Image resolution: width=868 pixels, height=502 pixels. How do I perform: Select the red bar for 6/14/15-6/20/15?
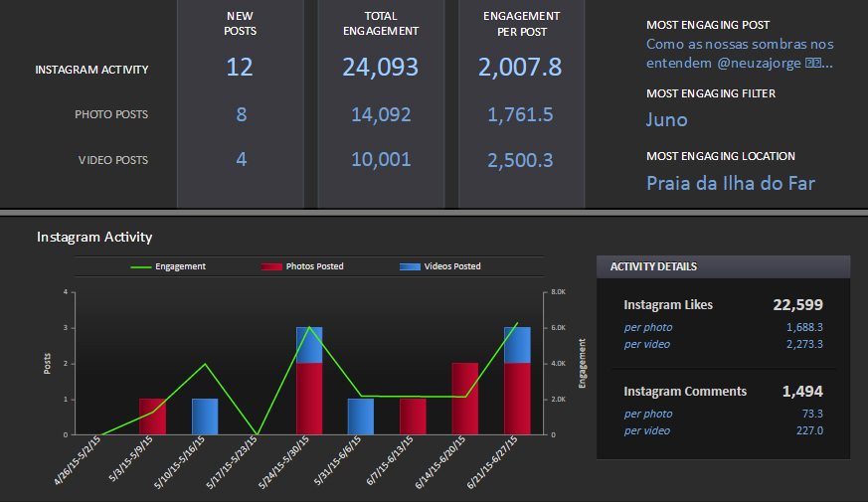click(465, 399)
